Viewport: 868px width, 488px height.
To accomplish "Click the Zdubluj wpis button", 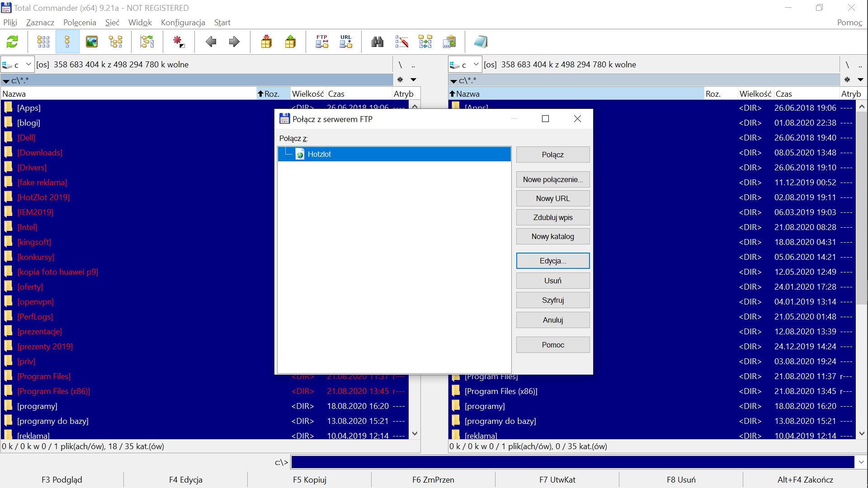I will (553, 217).
